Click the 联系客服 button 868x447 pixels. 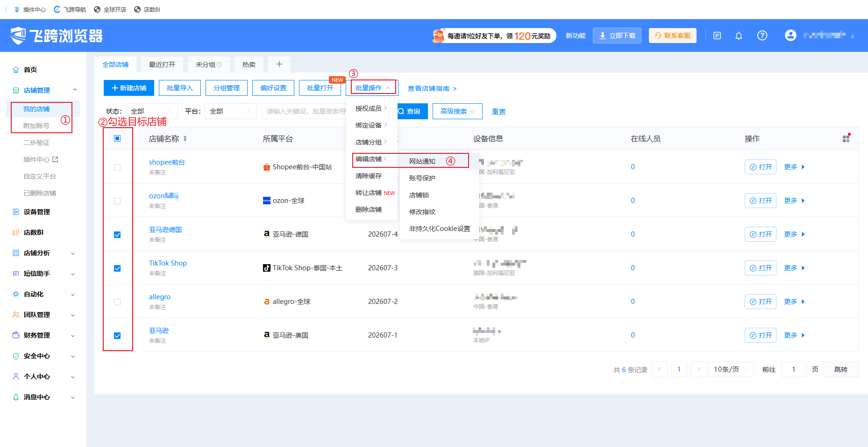(x=673, y=36)
